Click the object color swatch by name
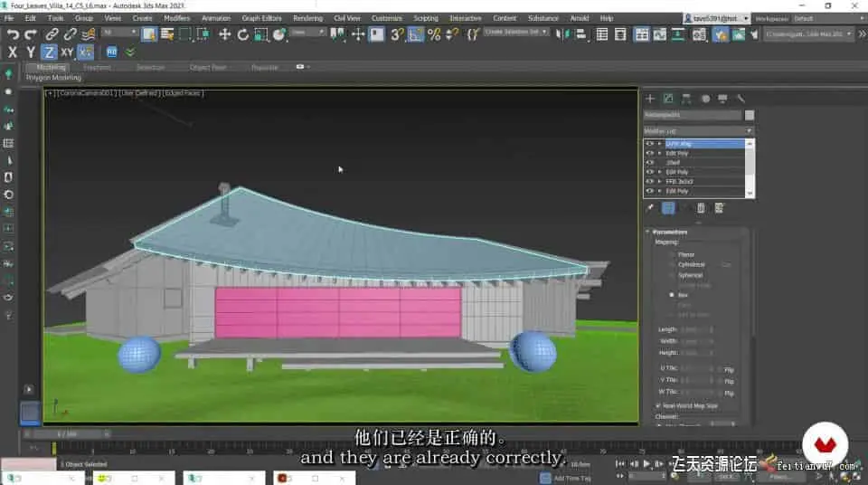This screenshot has height=485, width=868. (750, 115)
